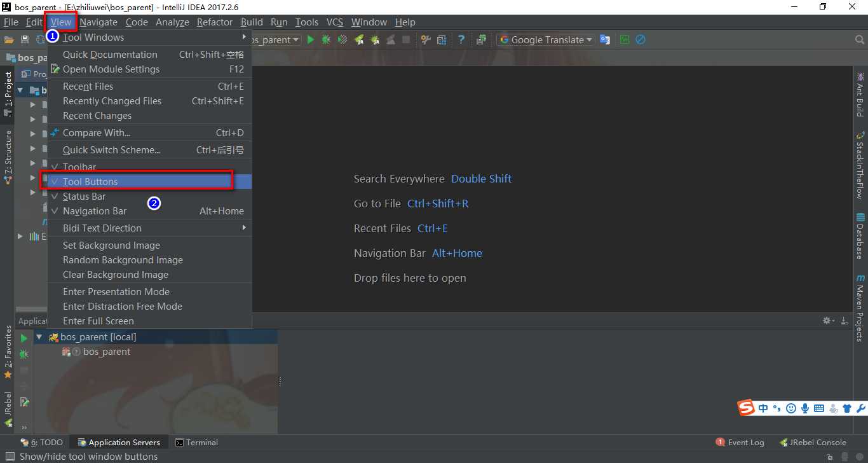Image resolution: width=868 pixels, height=463 pixels.
Task: Open Search Everywhere magnifier icon
Action: coord(860,39)
